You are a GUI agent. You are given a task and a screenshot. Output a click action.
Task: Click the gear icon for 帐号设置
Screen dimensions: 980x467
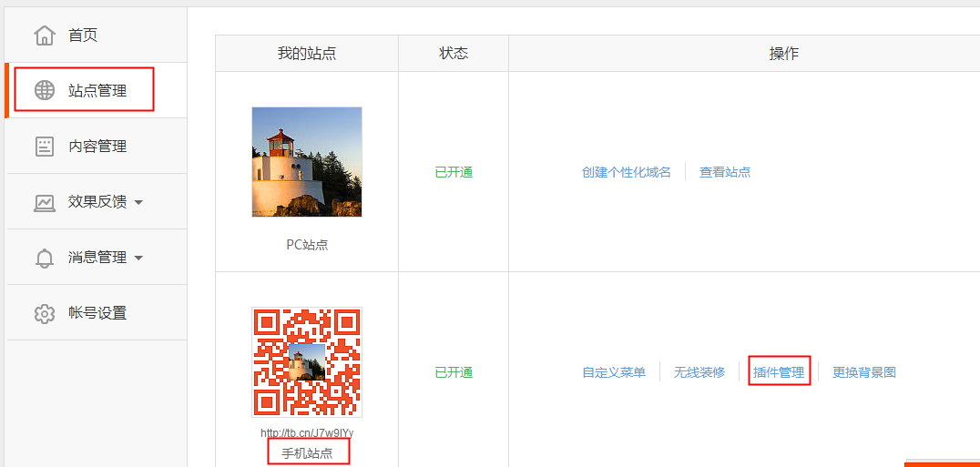[44, 313]
